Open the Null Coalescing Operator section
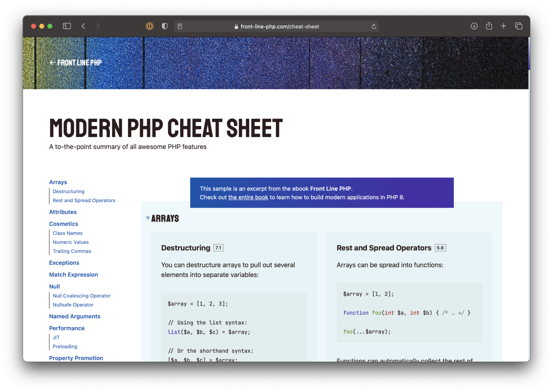The height and width of the screenshot is (392, 553). tap(81, 296)
